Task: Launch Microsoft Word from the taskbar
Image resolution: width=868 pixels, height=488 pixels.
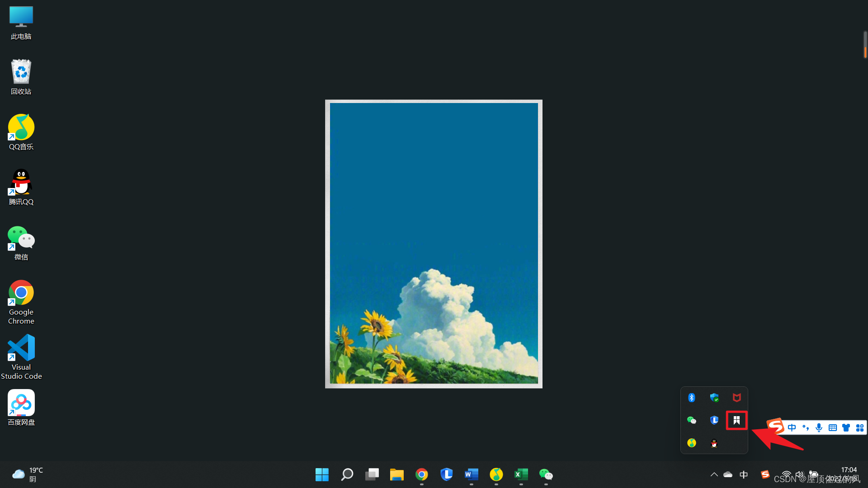Action: click(471, 474)
